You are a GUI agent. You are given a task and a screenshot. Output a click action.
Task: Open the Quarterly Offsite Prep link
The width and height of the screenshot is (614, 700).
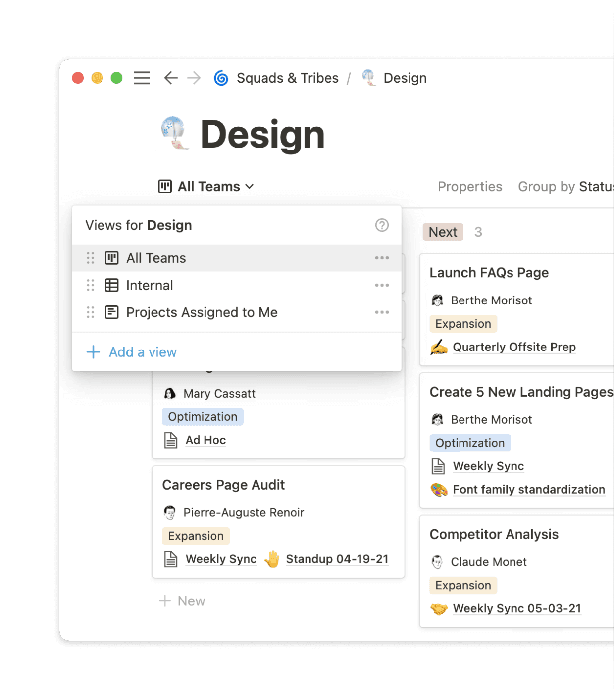(x=514, y=347)
